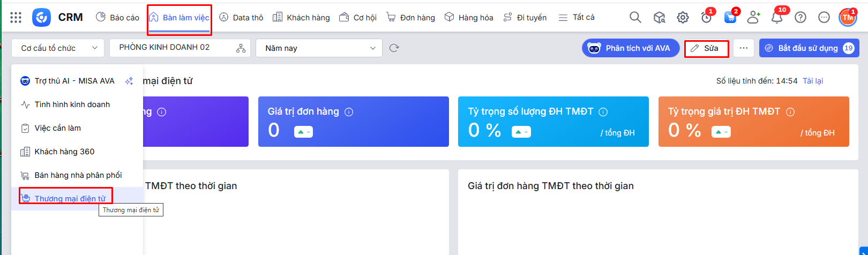The width and height of the screenshot is (868, 255).
Task: Click the add user icon
Action: coord(753,18)
